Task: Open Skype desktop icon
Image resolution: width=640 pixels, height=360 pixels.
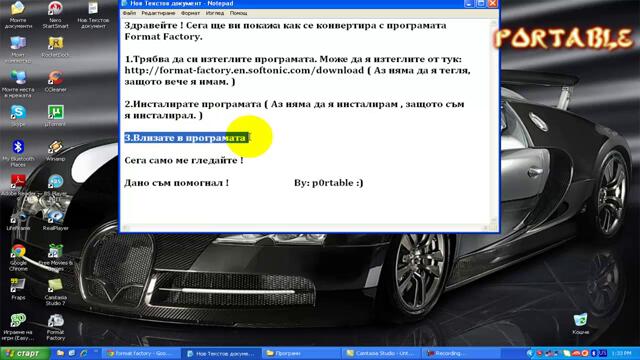Action: pos(18,116)
